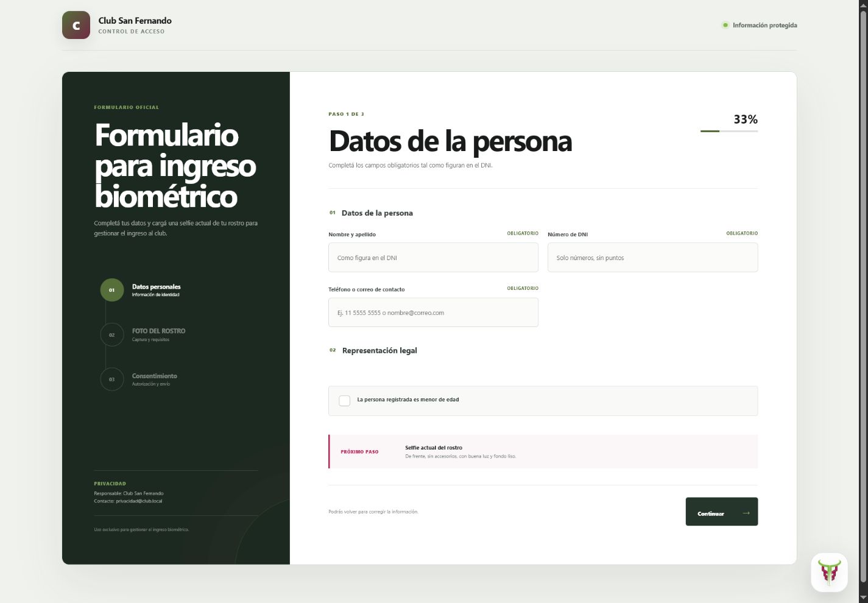
Task: Click the Club San Fernando header title
Action: tap(135, 20)
